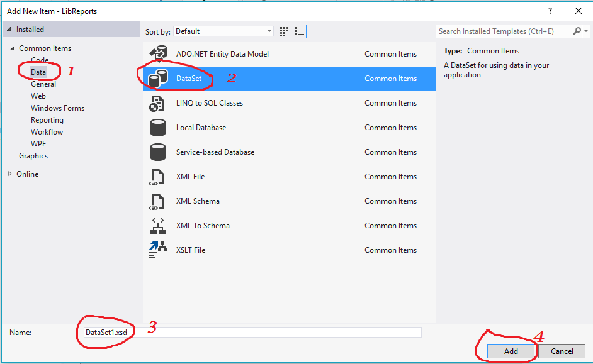Collapse the Installed section

pos(9,29)
